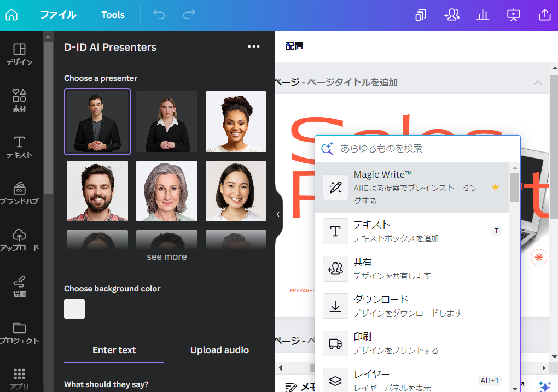Viewport: 558px width, 392px height.
Task: Choose レイヤー layers panel option
Action: coord(412,380)
